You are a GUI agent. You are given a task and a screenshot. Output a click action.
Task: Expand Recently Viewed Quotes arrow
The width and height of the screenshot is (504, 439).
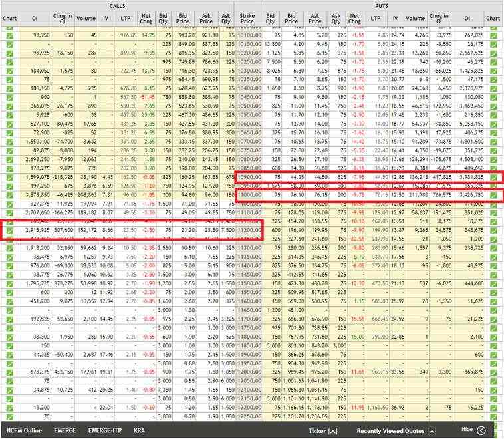431,431
